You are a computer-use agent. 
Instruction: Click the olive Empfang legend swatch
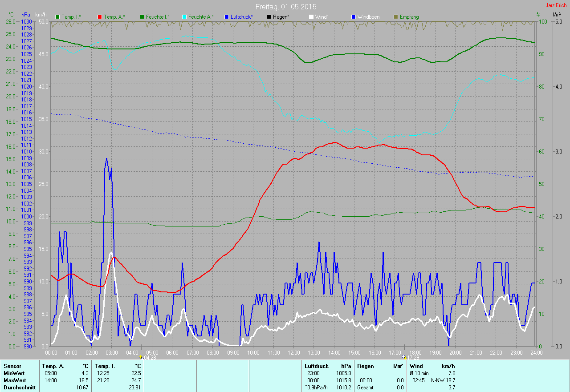[x=396, y=17]
